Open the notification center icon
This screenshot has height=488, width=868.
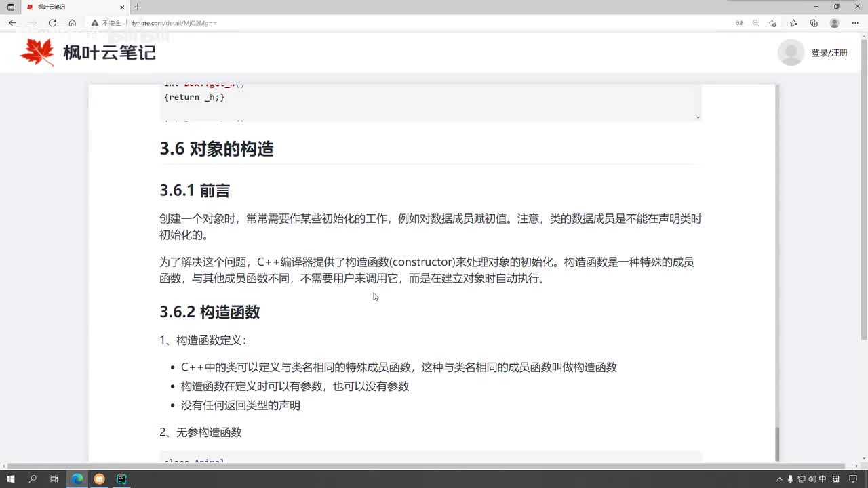point(854,479)
